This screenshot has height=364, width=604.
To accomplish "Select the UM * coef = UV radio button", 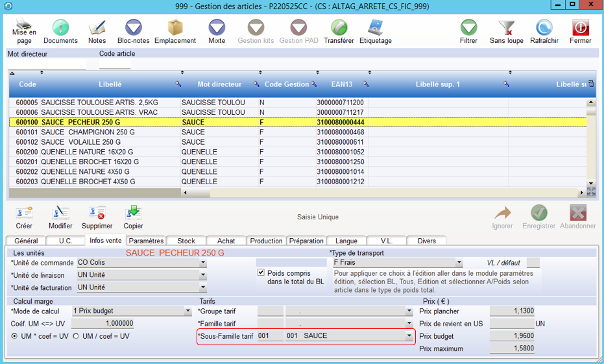I will tap(15, 336).
